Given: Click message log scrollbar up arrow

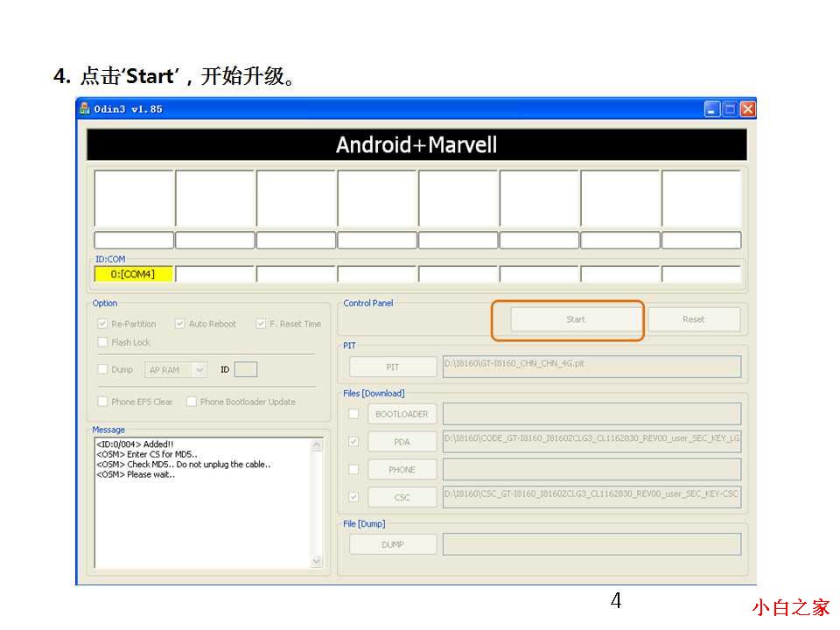Looking at the screenshot, I should click(x=317, y=445).
